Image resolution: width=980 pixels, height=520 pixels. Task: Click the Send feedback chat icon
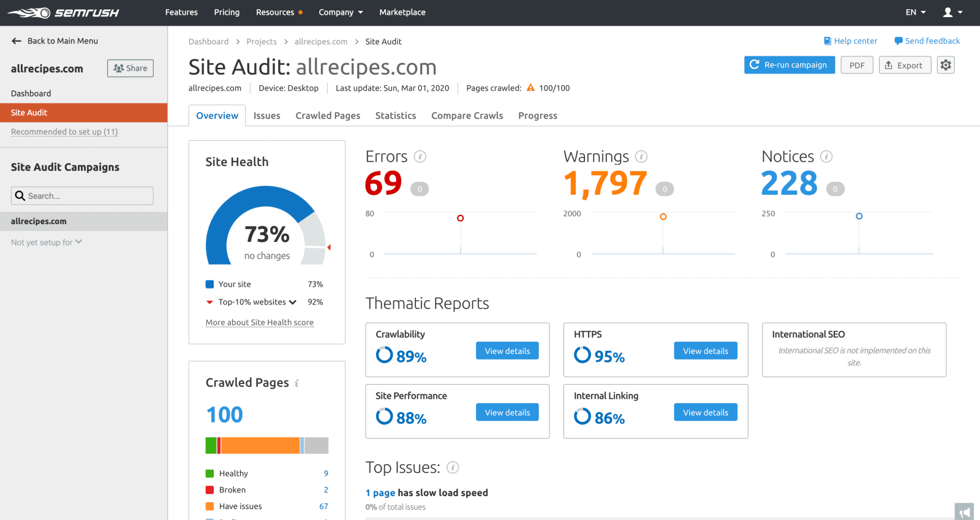tap(899, 41)
